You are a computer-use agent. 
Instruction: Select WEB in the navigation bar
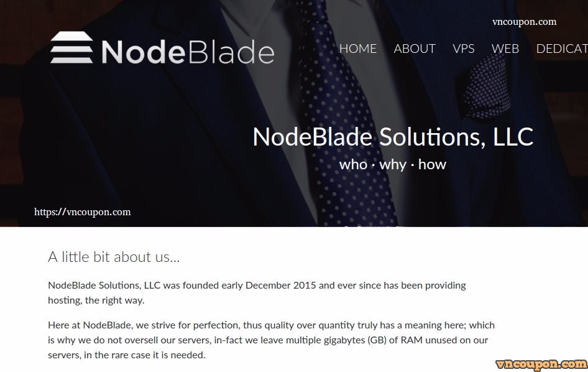tap(505, 49)
